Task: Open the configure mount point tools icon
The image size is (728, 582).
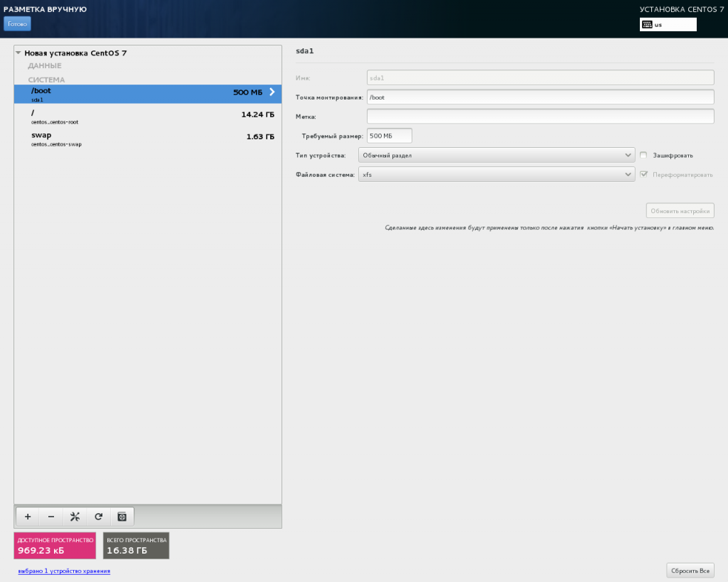Action: pyautogui.click(x=75, y=517)
